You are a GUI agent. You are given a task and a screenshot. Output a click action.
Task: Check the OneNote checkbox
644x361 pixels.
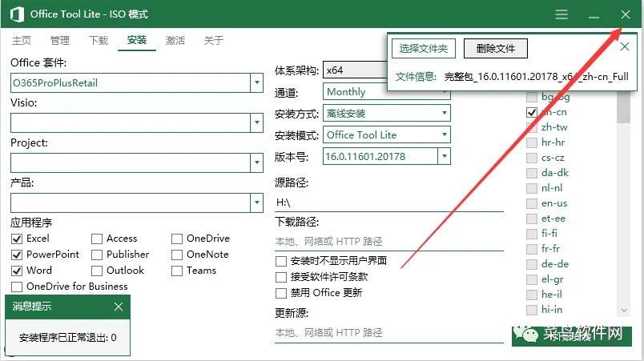coord(177,255)
